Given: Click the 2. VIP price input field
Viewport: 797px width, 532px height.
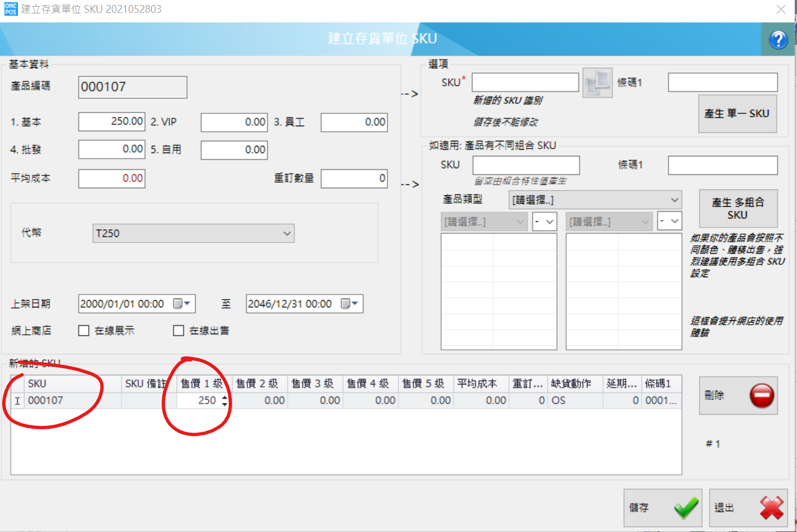Looking at the screenshot, I should pos(234,122).
